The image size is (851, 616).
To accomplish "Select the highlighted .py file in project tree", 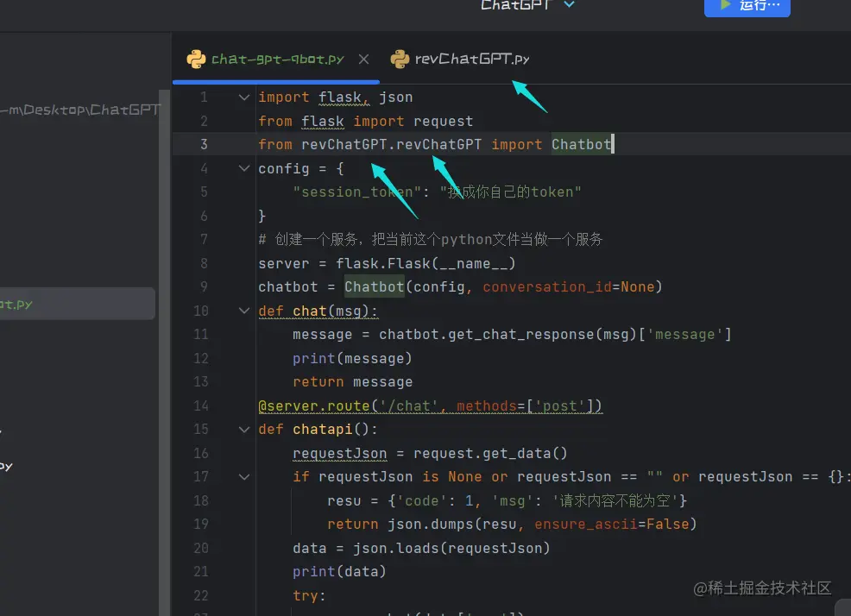I will click(78, 304).
